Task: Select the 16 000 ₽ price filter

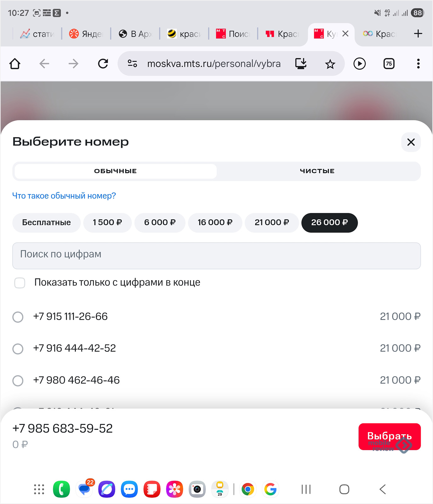Action: click(x=215, y=223)
